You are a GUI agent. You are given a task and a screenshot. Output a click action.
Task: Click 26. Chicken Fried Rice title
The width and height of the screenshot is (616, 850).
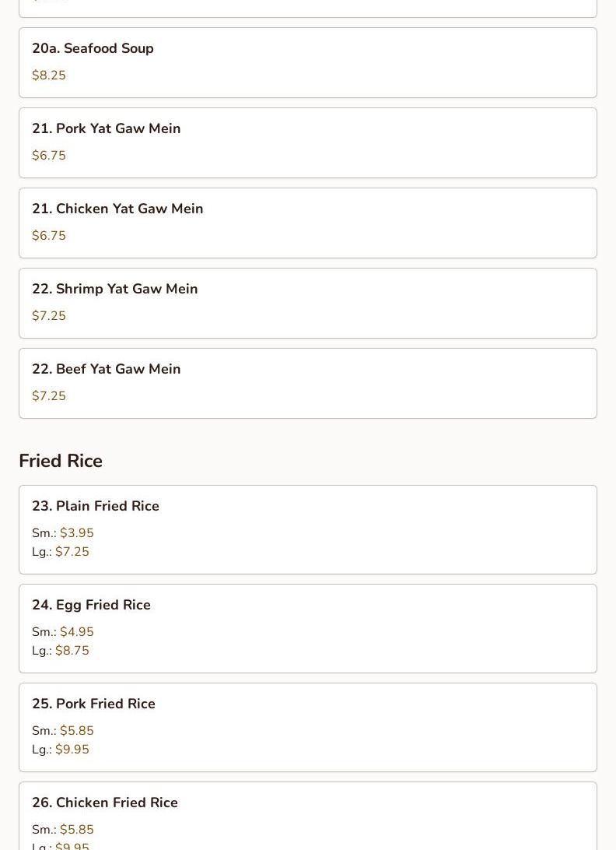click(x=105, y=803)
